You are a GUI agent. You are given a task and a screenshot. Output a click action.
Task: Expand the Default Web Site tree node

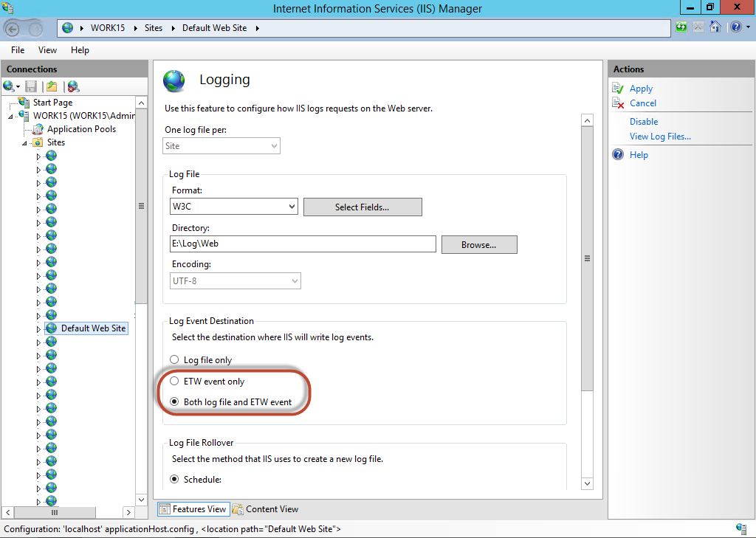[38, 329]
